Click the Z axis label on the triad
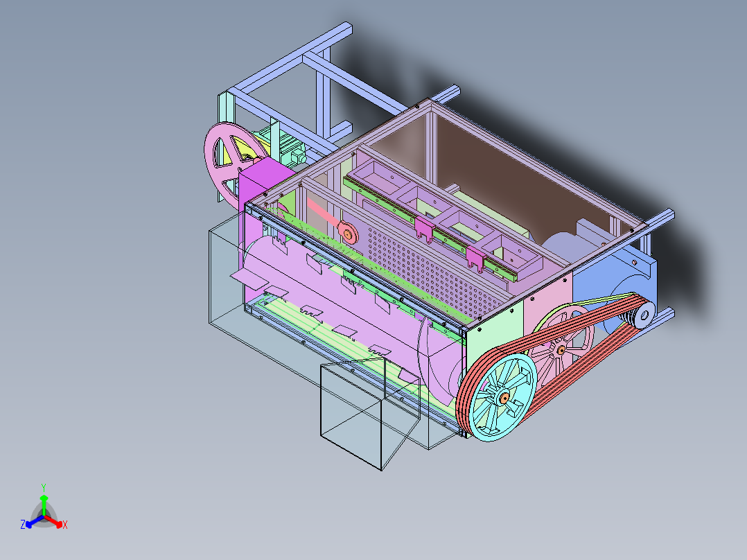 point(22,524)
